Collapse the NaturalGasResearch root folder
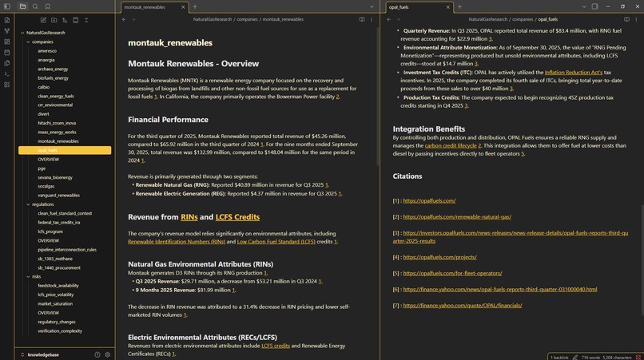 tap(22, 33)
